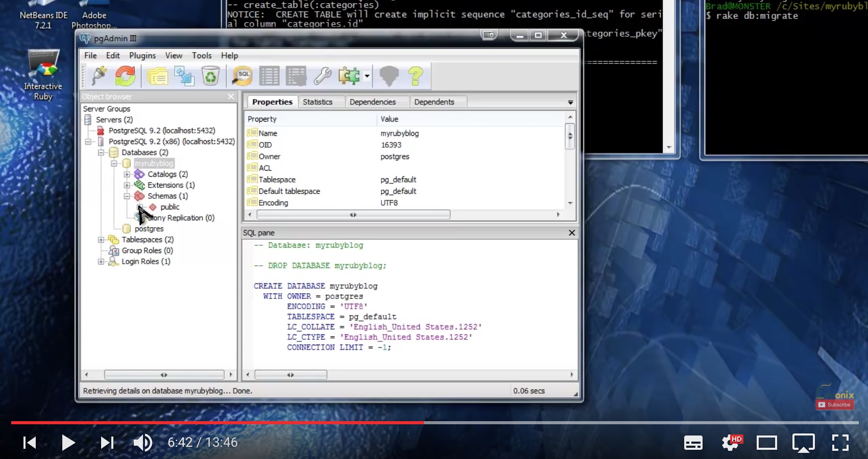Expand the Extensions (1) node
The image size is (868, 459).
click(127, 185)
